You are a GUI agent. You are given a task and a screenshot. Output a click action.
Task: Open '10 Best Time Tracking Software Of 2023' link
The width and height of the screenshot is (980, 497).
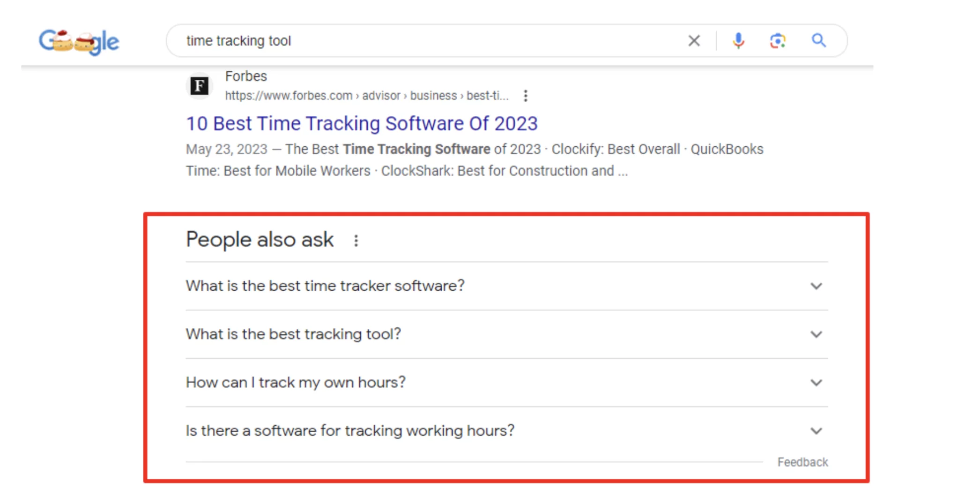tap(362, 124)
